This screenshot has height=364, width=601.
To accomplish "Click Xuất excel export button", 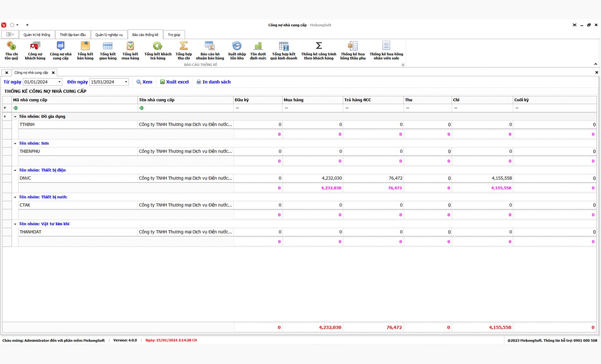I will [174, 82].
